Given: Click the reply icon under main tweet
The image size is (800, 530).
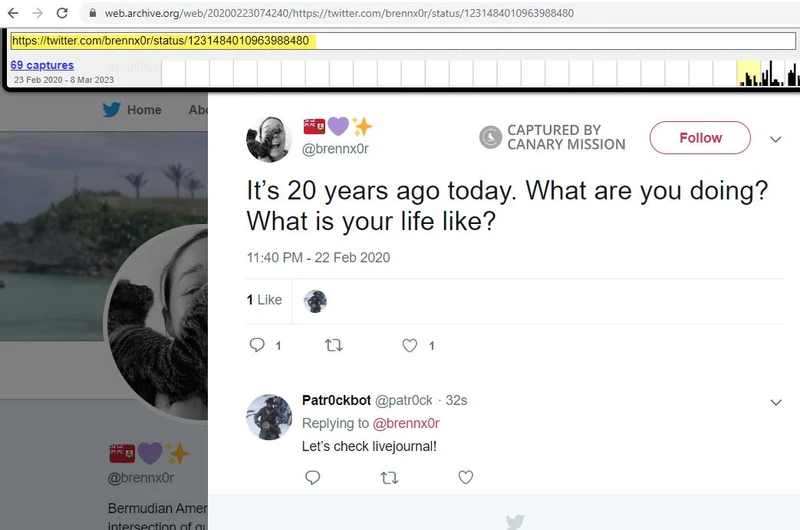Looking at the screenshot, I should point(257,345).
